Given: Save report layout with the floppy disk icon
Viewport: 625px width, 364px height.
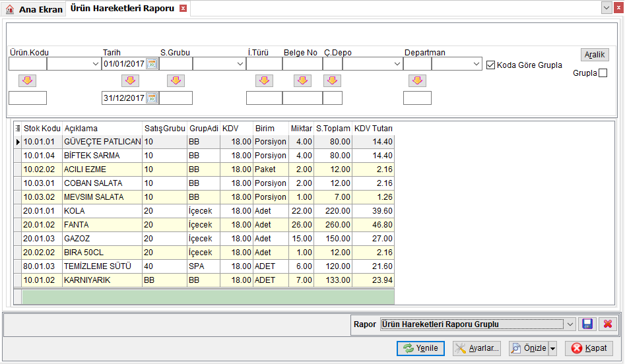Looking at the screenshot, I should (587, 324).
